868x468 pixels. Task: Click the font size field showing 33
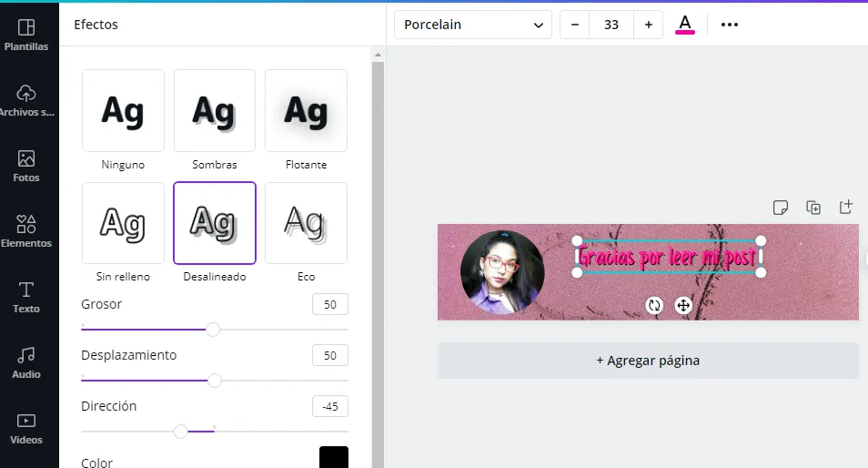point(611,25)
